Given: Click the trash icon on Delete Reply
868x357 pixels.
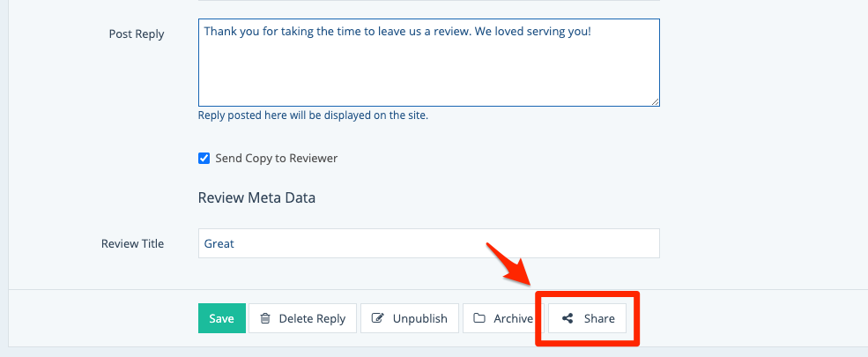Looking at the screenshot, I should [x=265, y=319].
